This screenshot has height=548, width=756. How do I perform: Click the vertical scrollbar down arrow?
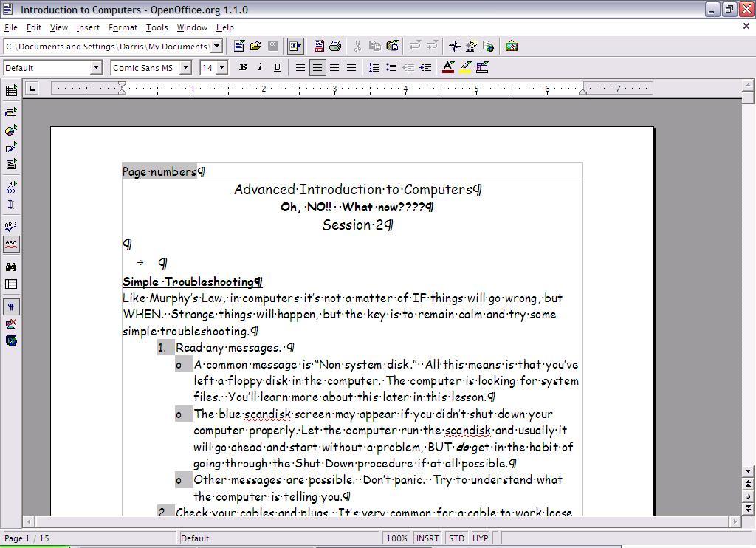point(748,470)
